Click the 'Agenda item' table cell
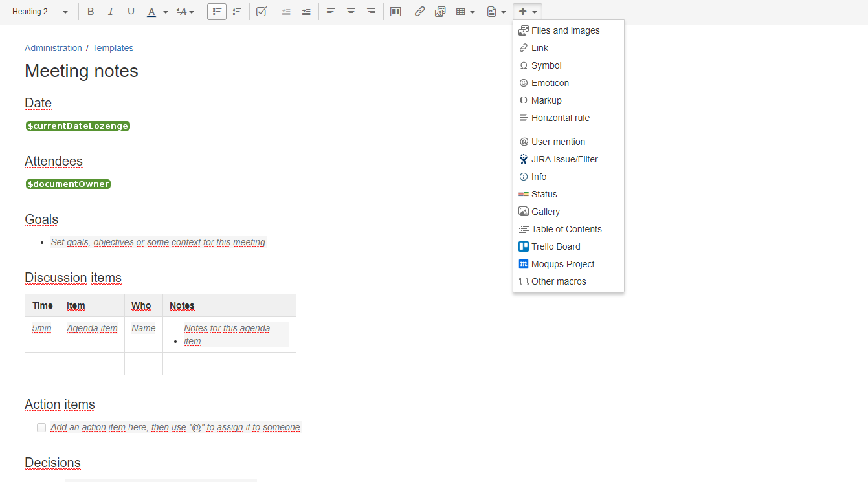 (x=92, y=334)
